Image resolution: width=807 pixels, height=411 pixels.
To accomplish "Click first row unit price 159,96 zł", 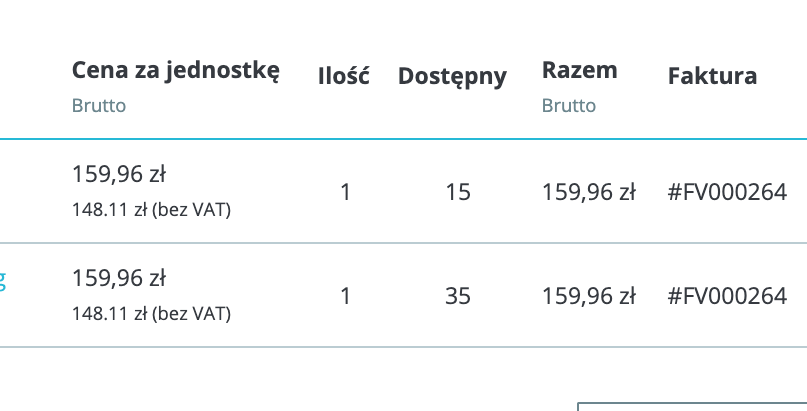I will click(x=119, y=175).
